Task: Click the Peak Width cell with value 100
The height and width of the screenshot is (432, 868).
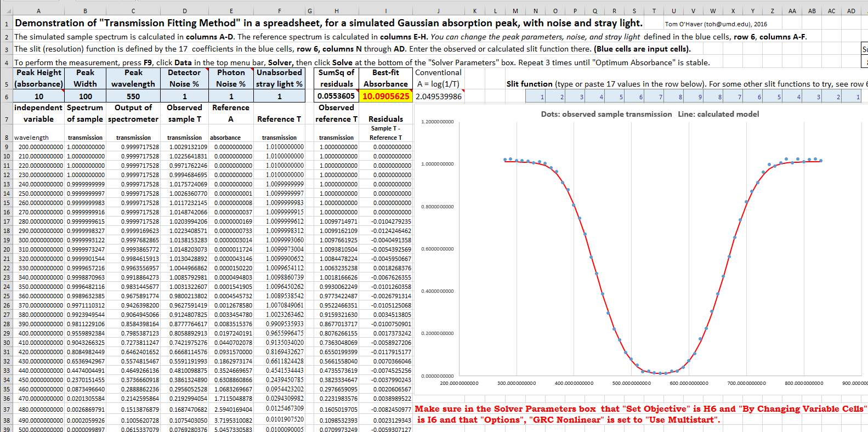Action: pyautogui.click(x=85, y=96)
